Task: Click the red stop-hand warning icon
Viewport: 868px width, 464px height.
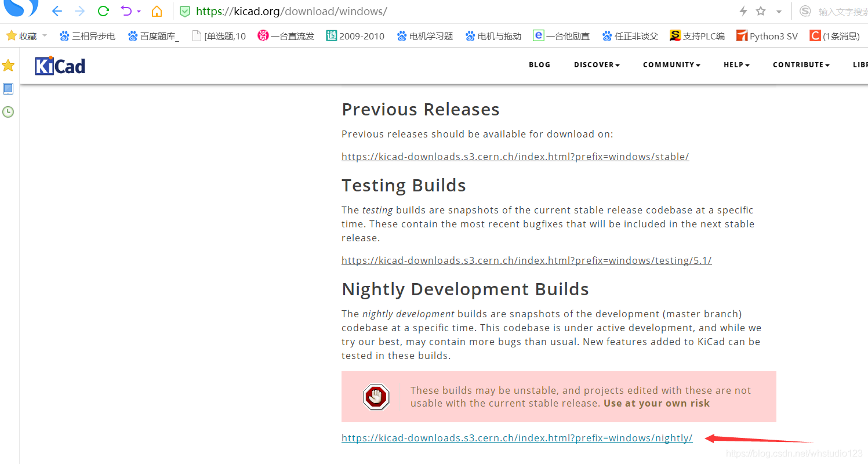Action: (376, 397)
